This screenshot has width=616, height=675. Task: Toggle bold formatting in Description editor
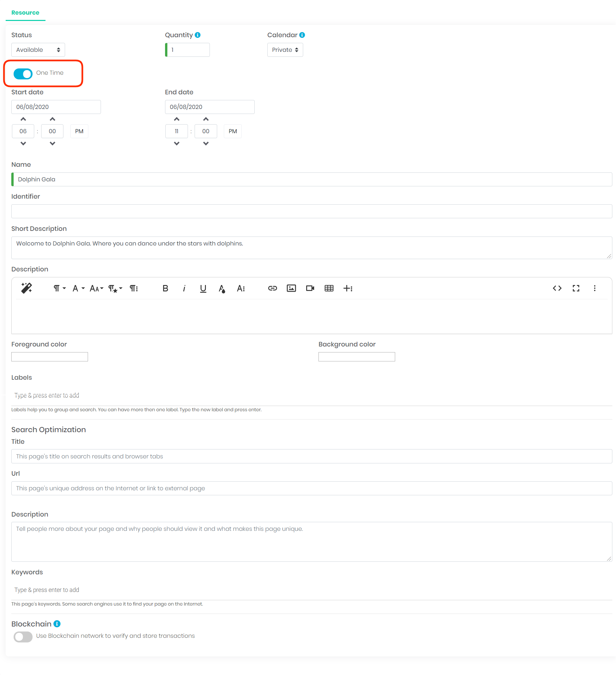click(x=165, y=288)
